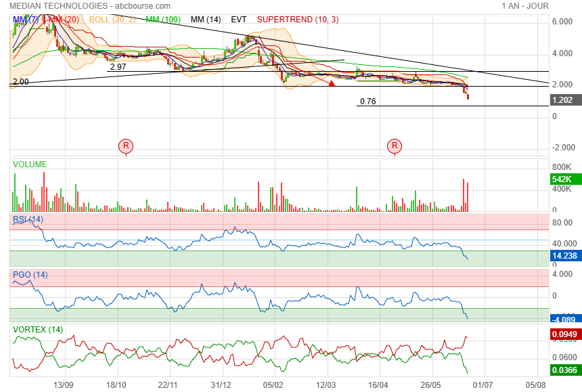Click the 26/05 date on time axis

coord(430,385)
